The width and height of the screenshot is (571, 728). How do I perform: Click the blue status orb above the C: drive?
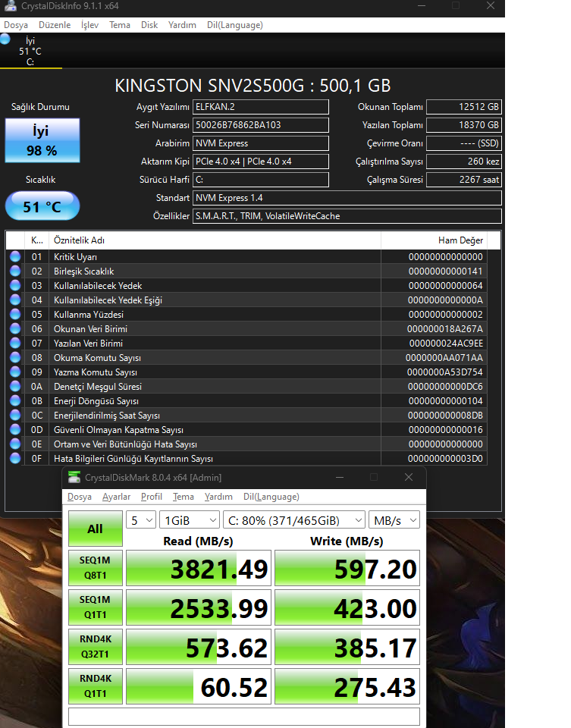tap(5, 39)
